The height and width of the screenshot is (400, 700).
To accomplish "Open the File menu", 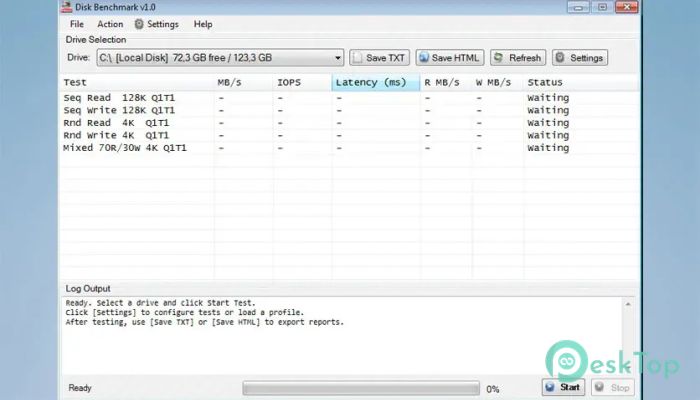I will (x=77, y=24).
